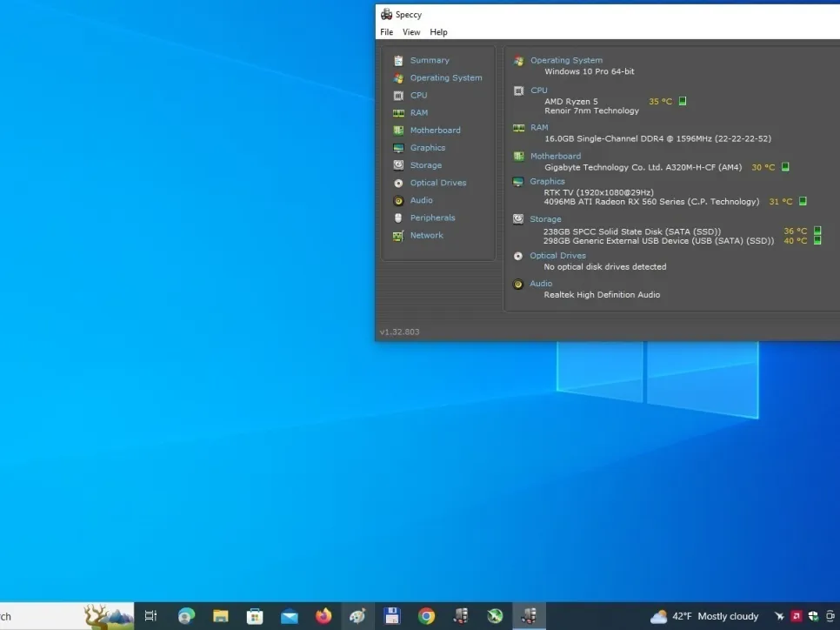Click the Motherboard heading in the summary pane
This screenshot has height=630, width=840.
(556, 156)
